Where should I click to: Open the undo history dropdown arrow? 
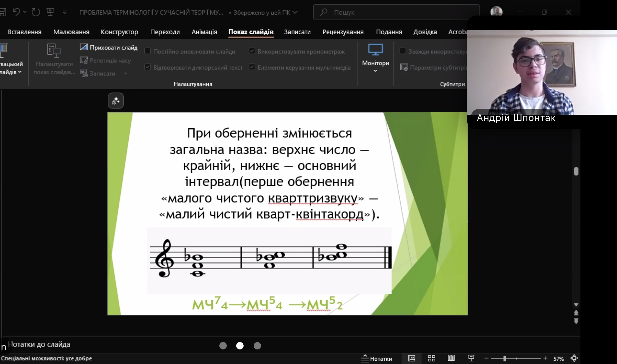click(x=25, y=12)
